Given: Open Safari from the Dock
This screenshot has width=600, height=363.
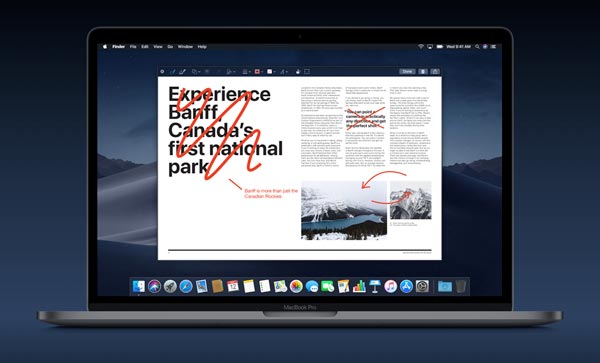Looking at the screenshot, I should click(x=186, y=286).
